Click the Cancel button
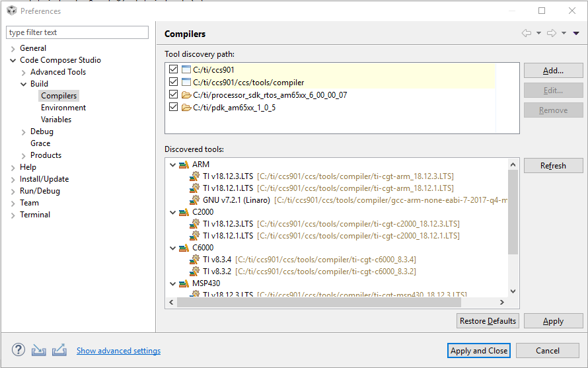The image size is (588, 368). [x=548, y=351]
